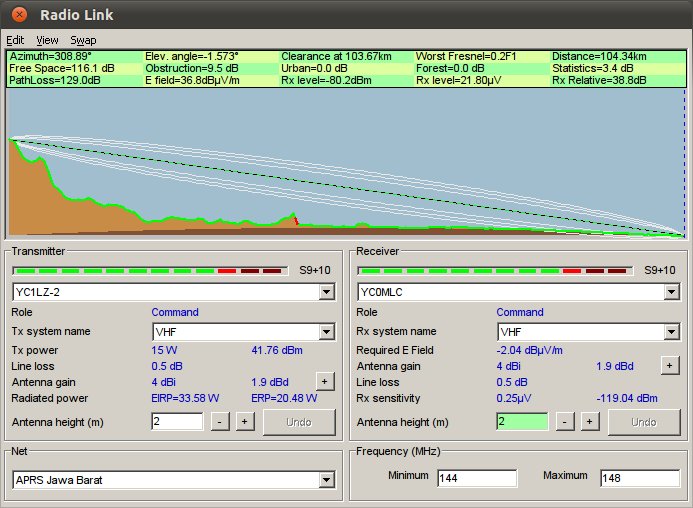
Task: Expand the APRS Jawa Barat net dropdown
Action: coord(326,480)
